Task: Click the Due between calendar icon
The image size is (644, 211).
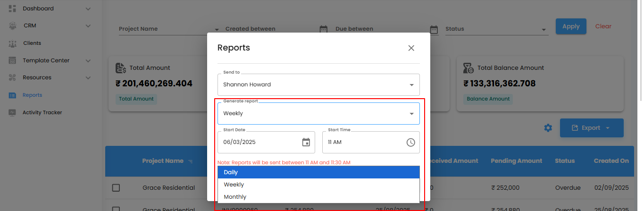Action: coord(434,29)
